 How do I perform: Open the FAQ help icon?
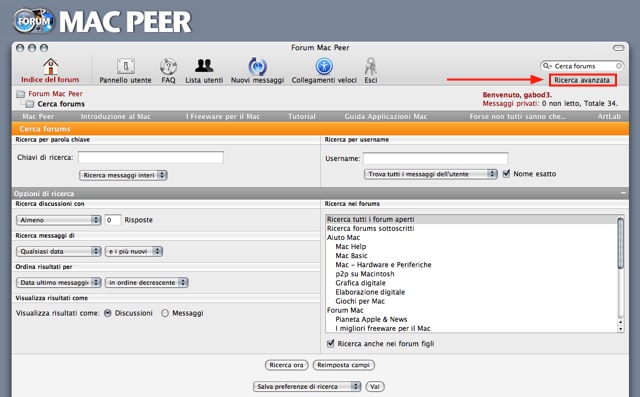168,66
